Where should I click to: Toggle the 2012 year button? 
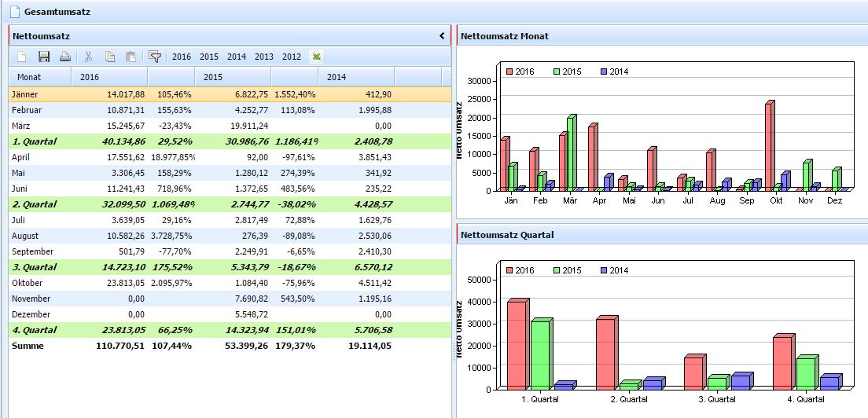292,57
